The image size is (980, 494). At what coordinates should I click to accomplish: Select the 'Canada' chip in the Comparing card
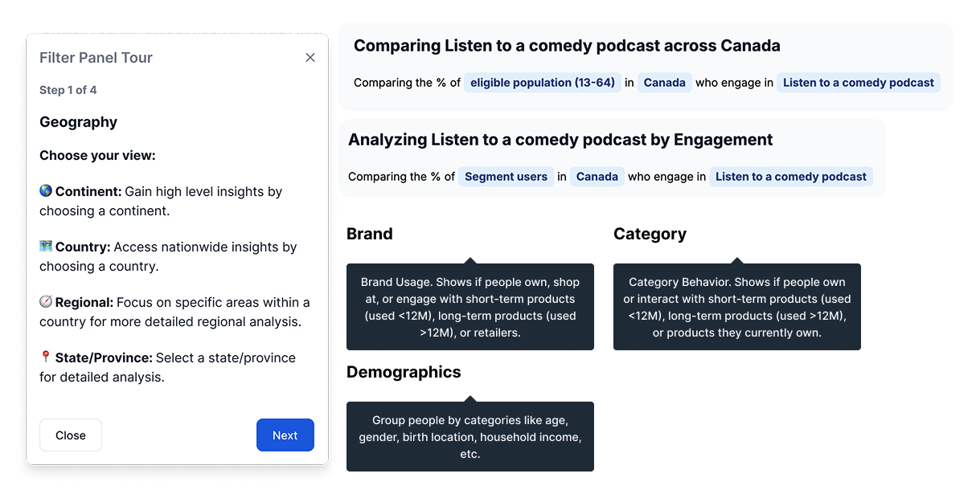click(665, 83)
